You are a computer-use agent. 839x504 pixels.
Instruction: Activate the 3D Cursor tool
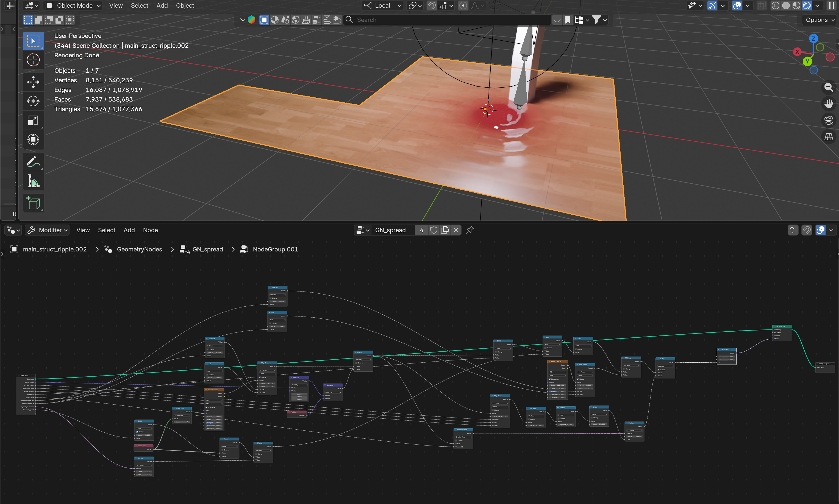coord(33,60)
